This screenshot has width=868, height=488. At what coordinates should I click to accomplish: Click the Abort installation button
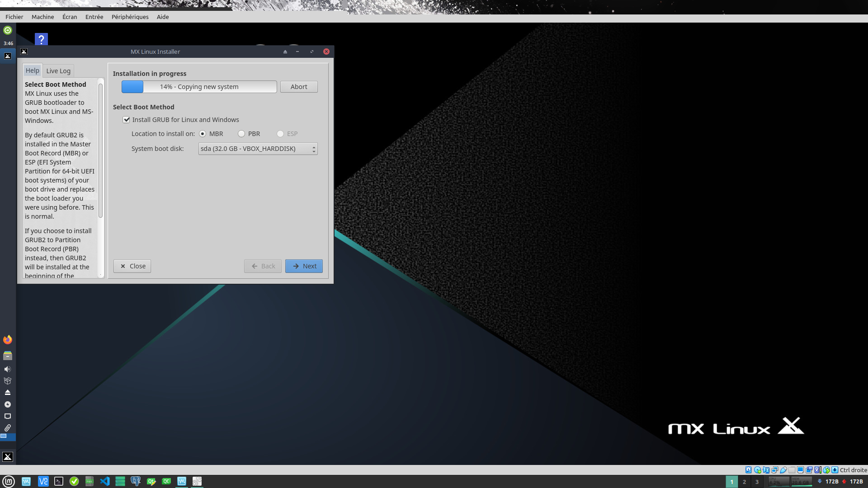298,87
